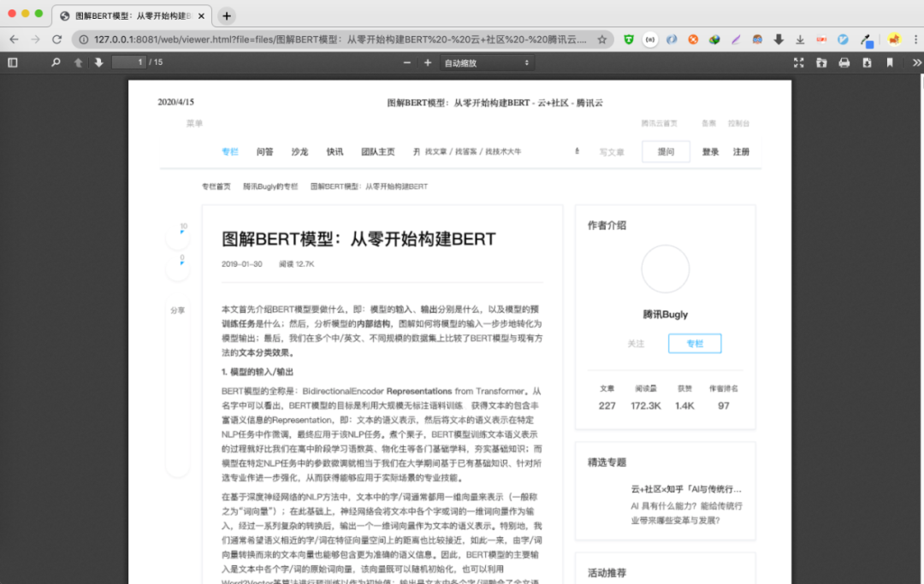Open the PDF viewer tools menu
This screenshot has width=924, height=584.
[x=916, y=62]
